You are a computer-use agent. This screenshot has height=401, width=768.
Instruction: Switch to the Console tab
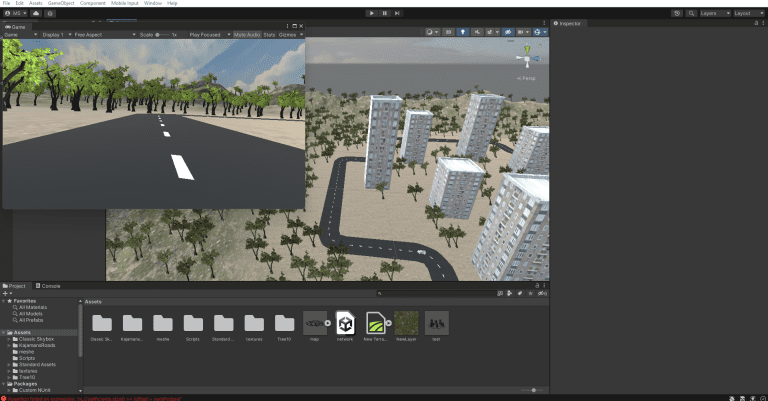[x=50, y=285]
